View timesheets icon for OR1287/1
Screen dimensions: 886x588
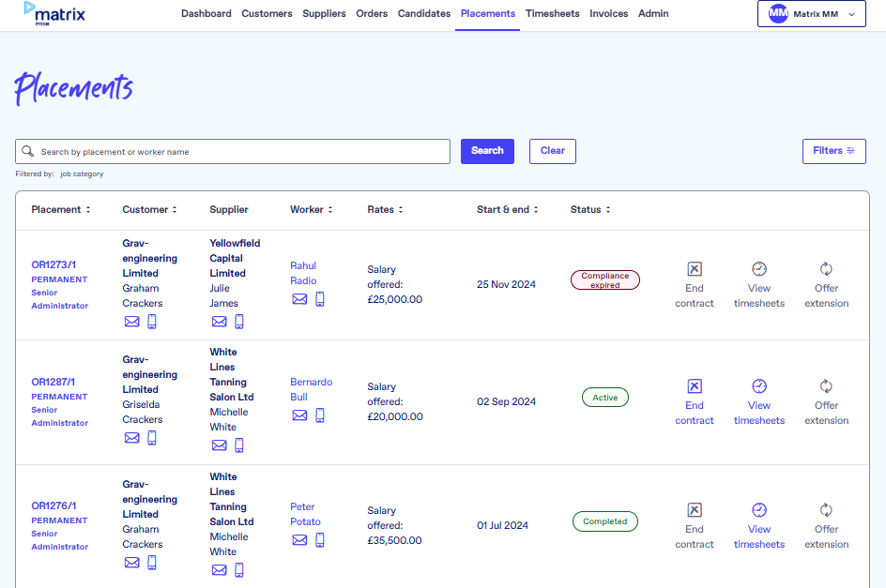tap(759, 386)
